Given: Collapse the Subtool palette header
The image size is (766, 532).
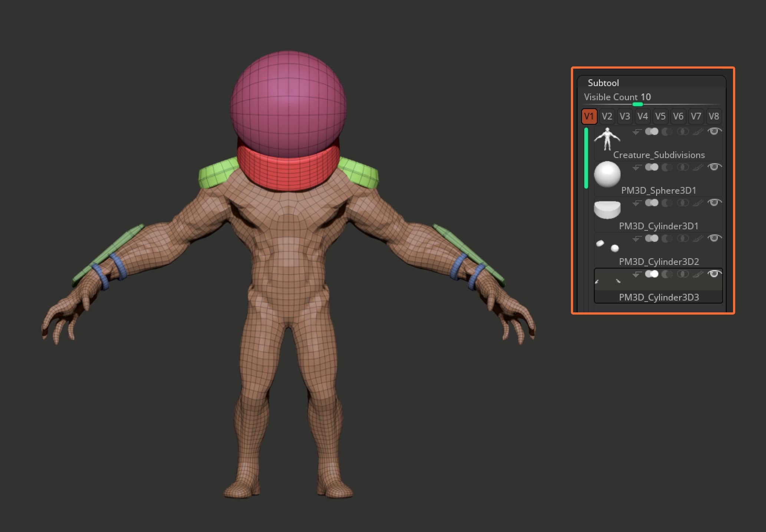Looking at the screenshot, I should pos(603,83).
